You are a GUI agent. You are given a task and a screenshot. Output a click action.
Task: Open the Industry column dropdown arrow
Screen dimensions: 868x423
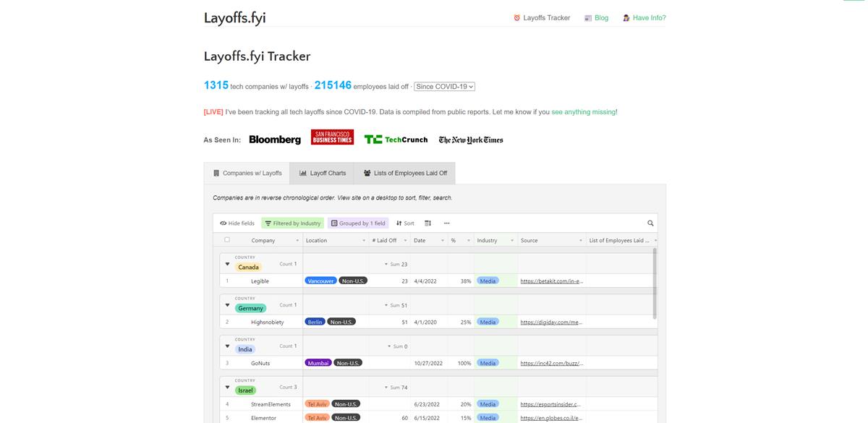click(x=512, y=241)
